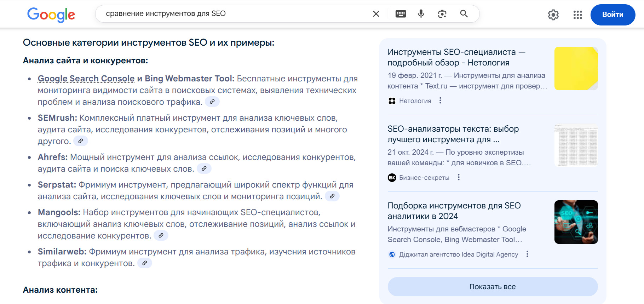Image resolution: width=644 pixels, height=304 pixels.
Task: Start voice search with microphone icon
Action: 421,14
